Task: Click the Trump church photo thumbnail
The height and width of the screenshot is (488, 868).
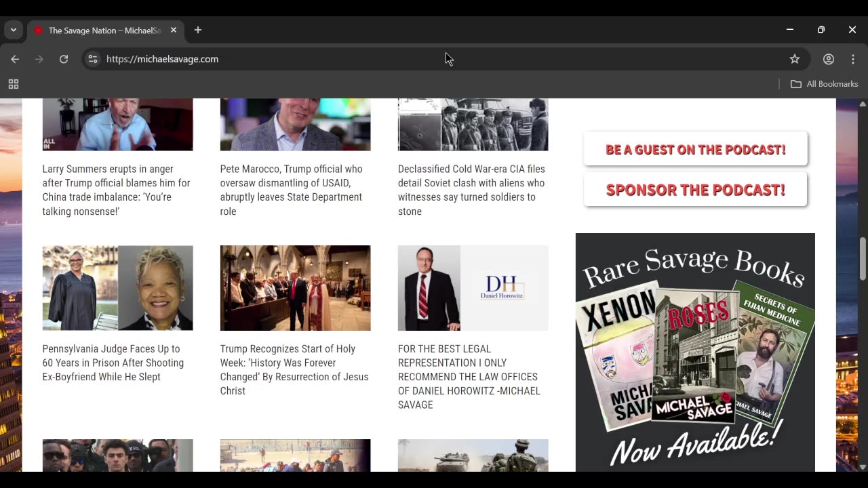Action: [295, 288]
